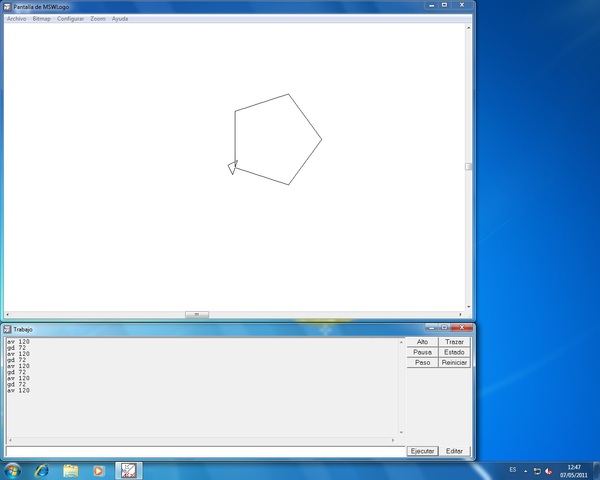The height and width of the screenshot is (480, 600).
Task: Close the Trabajo window
Action: 462,328
